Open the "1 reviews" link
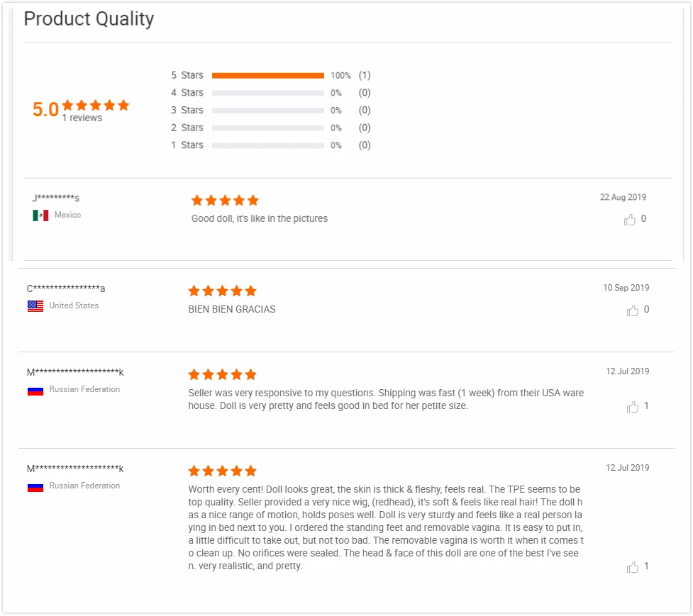Viewport: 693px width, 616px height. (82, 118)
